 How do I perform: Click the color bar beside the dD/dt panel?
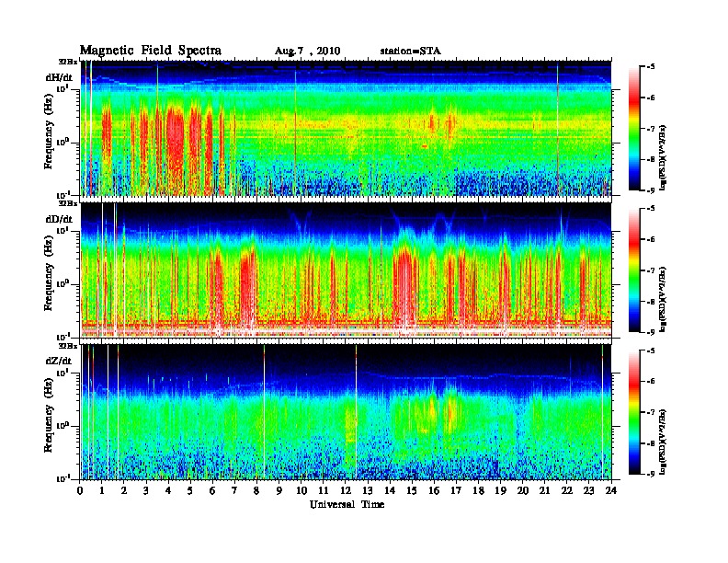tap(634, 270)
